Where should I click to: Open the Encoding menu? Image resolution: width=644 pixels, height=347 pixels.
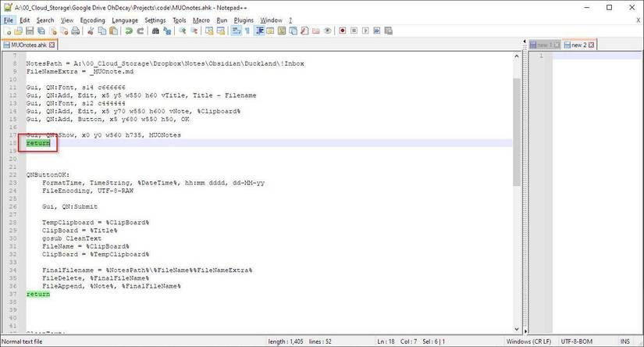[x=92, y=20]
